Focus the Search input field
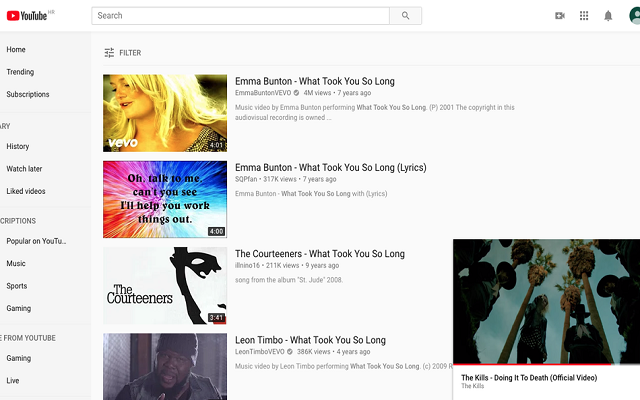This screenshot has height=400, width=640. (x=240, y=16)
